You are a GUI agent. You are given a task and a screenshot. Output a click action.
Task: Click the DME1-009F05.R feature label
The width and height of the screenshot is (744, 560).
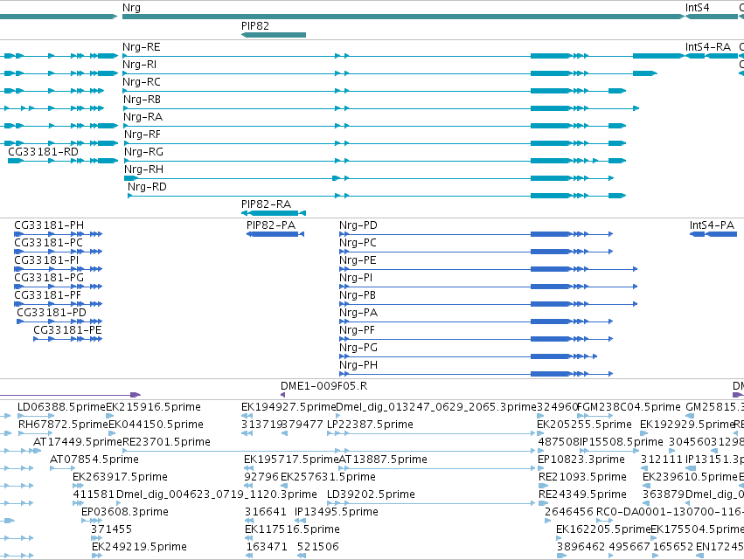tap(324, 386)
